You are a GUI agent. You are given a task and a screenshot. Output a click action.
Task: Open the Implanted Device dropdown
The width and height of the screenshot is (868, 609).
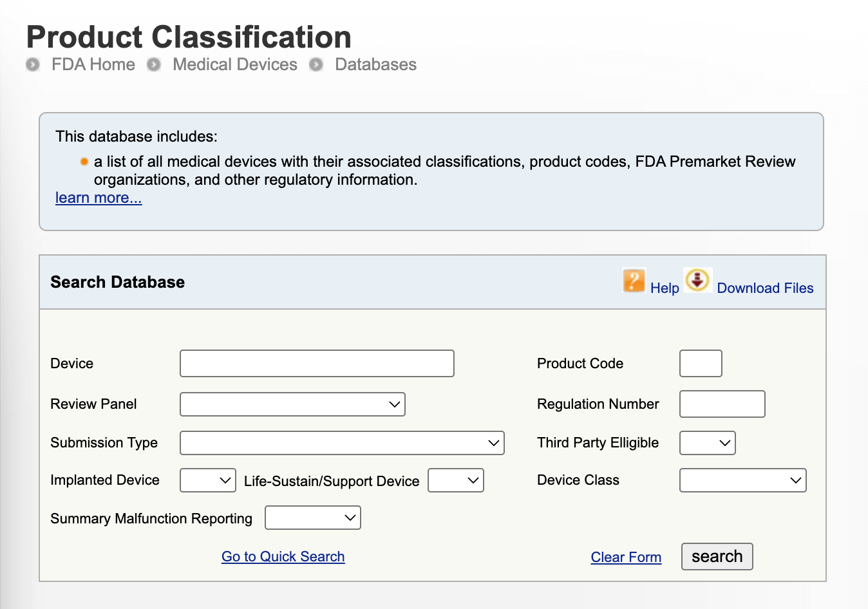click(207, 480)
